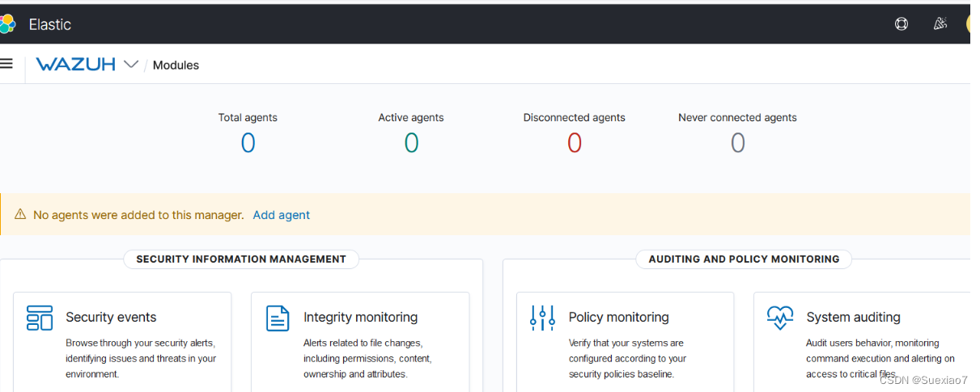This screenshot has width=980, height=392.
Task: Open the help lifebuoy icon
Action: pyautogui.click(x=902, y=24)
